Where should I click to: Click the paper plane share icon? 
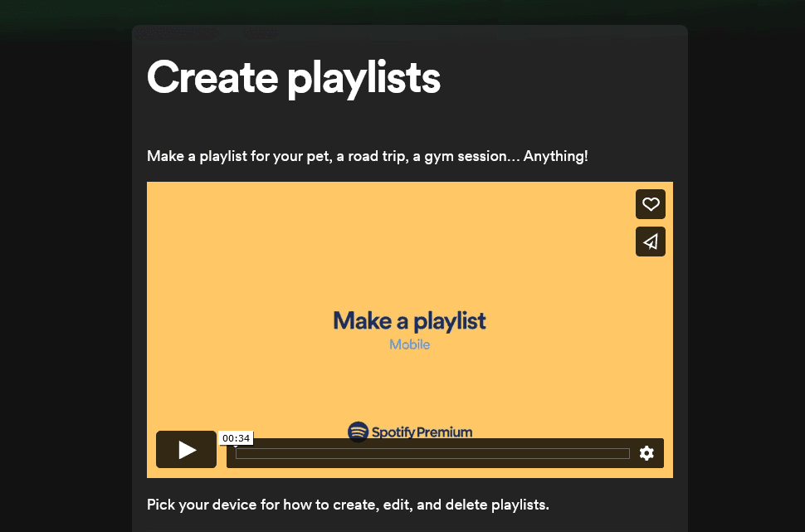pyautogui.click(x=651, y=242)
